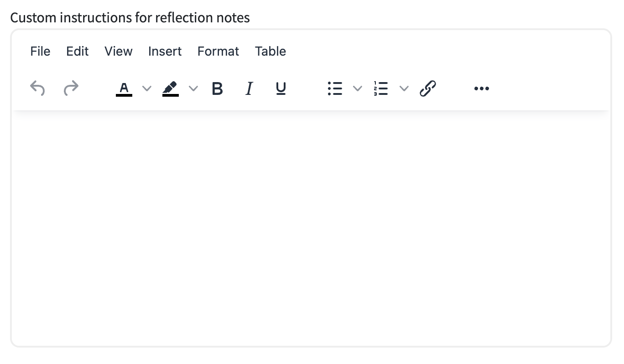Reveal more toolbar options via ellipsis

pos(482,88)
